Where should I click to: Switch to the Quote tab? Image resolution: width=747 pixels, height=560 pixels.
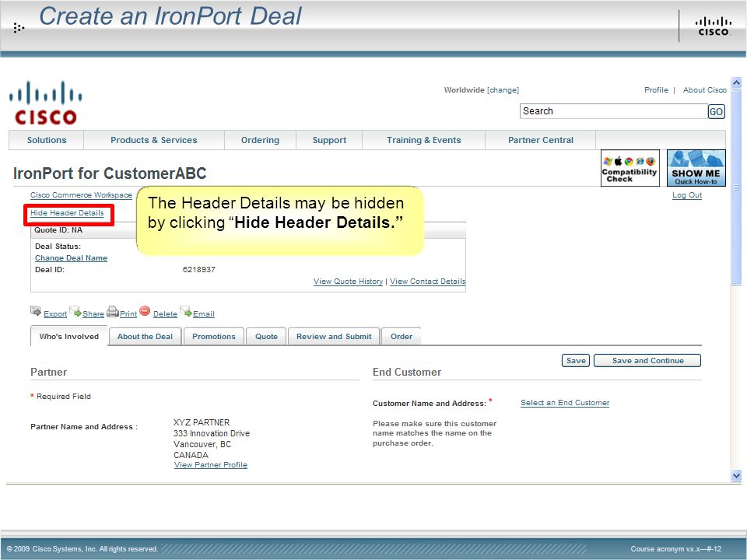pyautogui.click(x=266, y=336)
